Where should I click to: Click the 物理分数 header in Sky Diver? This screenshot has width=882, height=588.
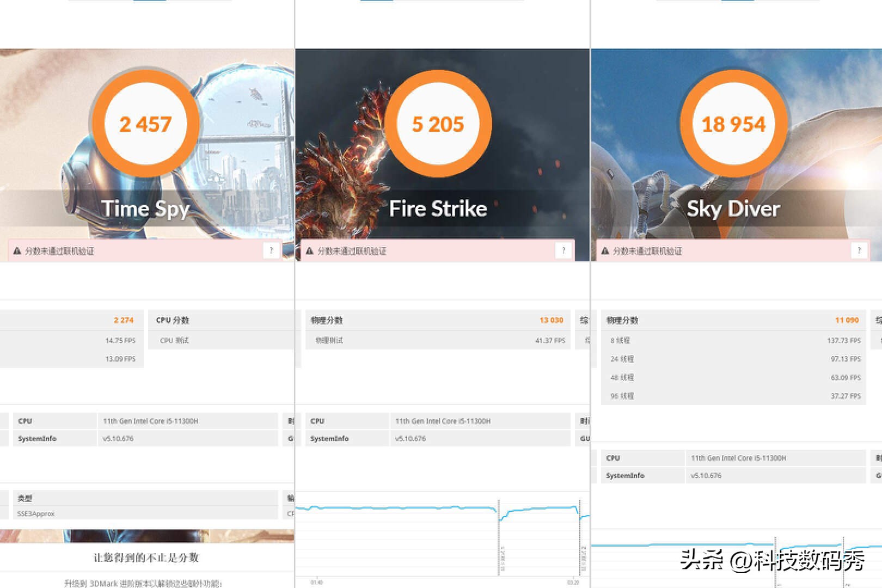622,320
